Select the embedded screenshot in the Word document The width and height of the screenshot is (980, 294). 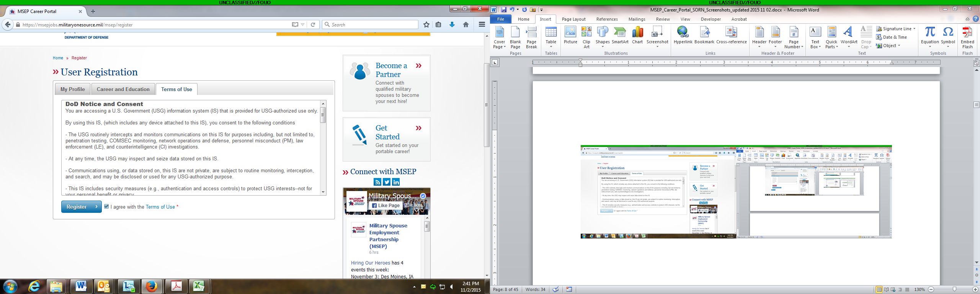(x=736, y=192)
